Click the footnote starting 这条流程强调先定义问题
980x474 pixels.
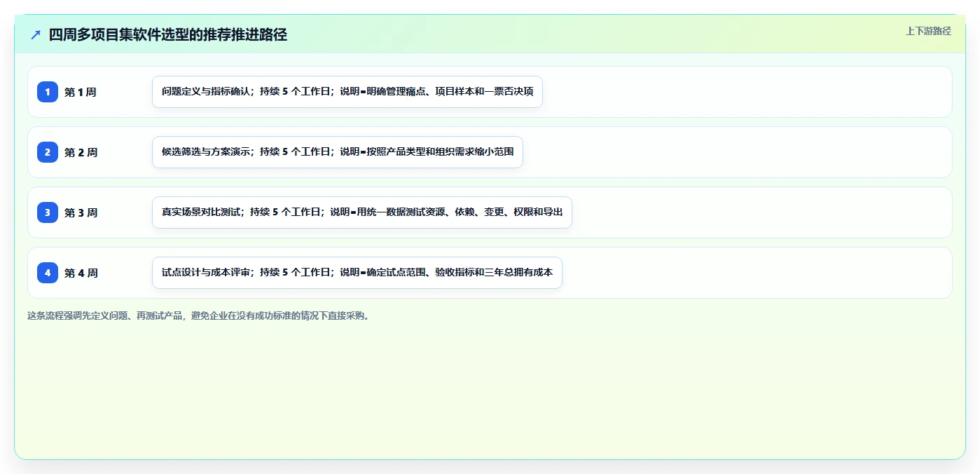click(198, 316)
